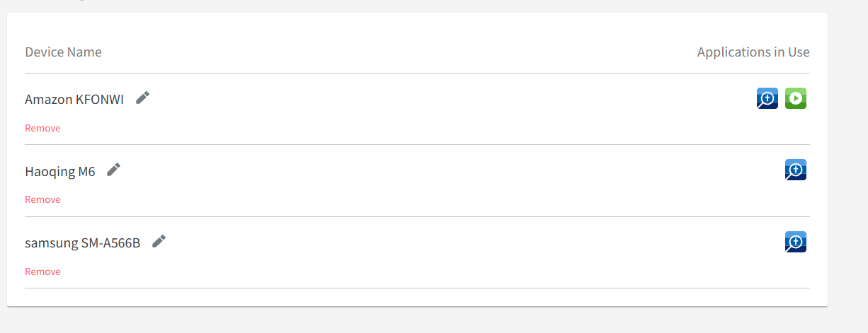Open the blue magnifier app on Amazon KFONWI

767,98
